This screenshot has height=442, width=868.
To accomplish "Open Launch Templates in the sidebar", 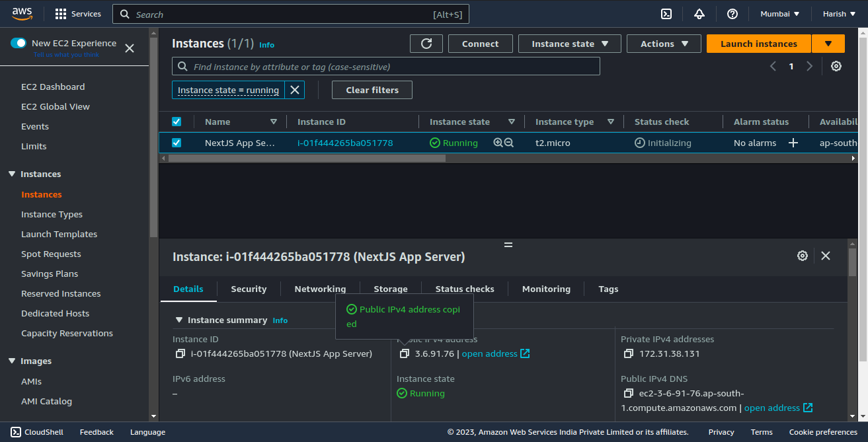I will [59, 234].
